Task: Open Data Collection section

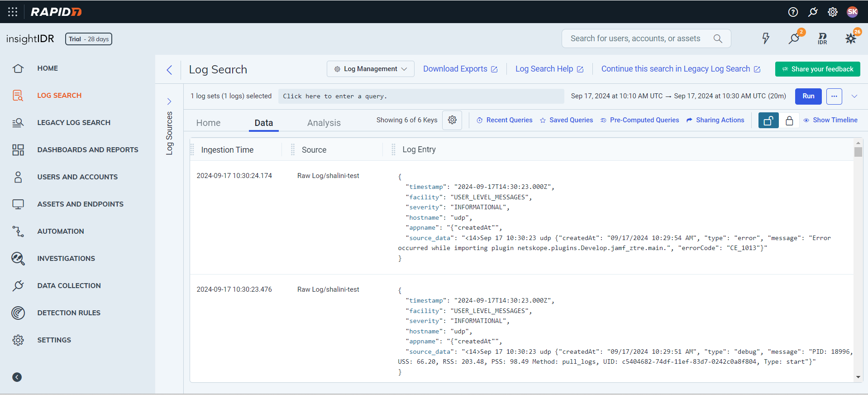Action: [x=69, y=286]
